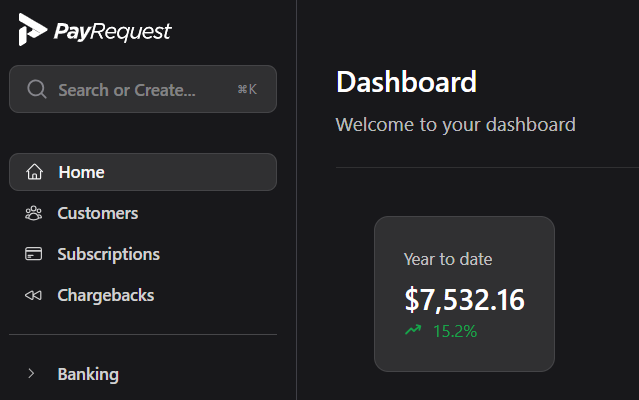639x400 pixels.
Task: Click the PayRequest logo icon
Action: (x=32, y=31)
